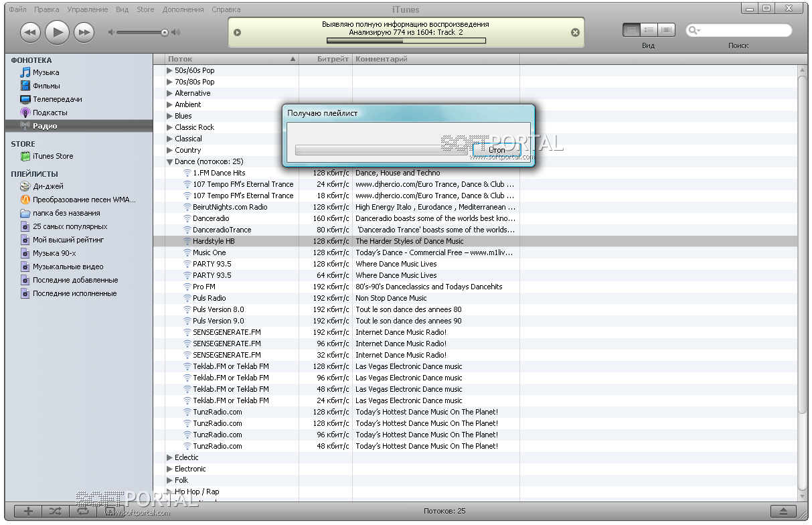Adjust the volume slider
The image size is (812, 525).
tap(143, 32)
